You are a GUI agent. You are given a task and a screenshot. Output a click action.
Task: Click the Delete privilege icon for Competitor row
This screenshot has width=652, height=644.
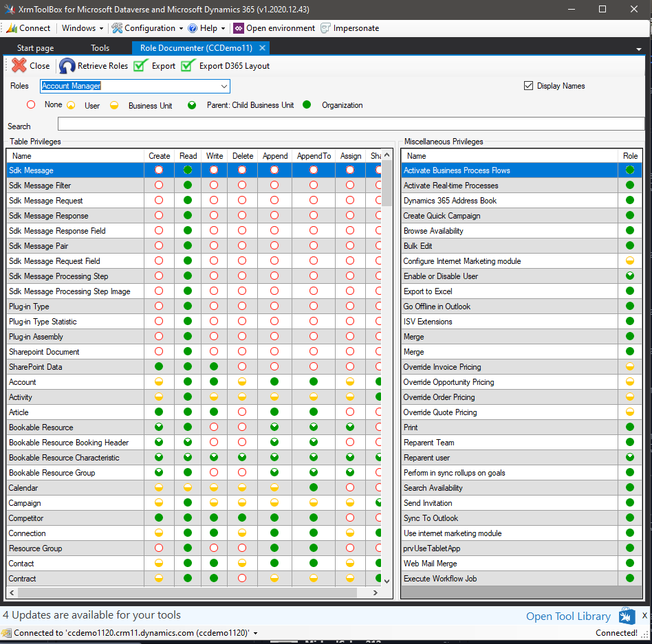click(x=242, y=518)
